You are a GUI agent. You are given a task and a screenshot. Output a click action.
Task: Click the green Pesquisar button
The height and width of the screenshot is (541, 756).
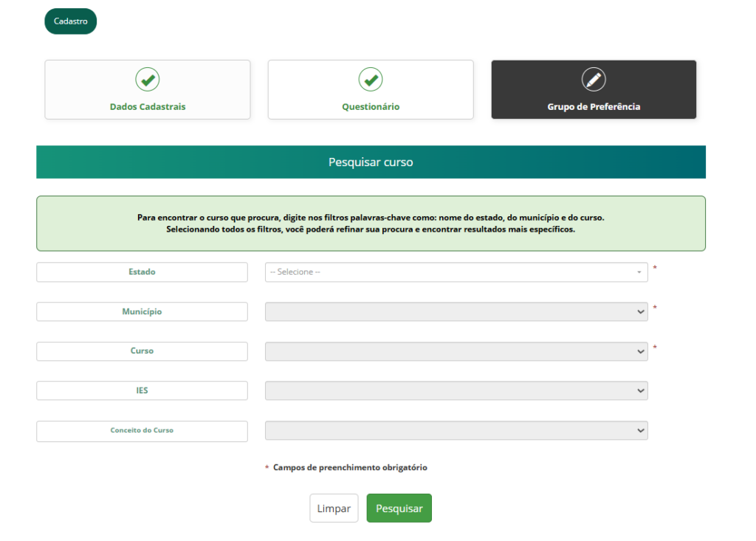point(399,509)
